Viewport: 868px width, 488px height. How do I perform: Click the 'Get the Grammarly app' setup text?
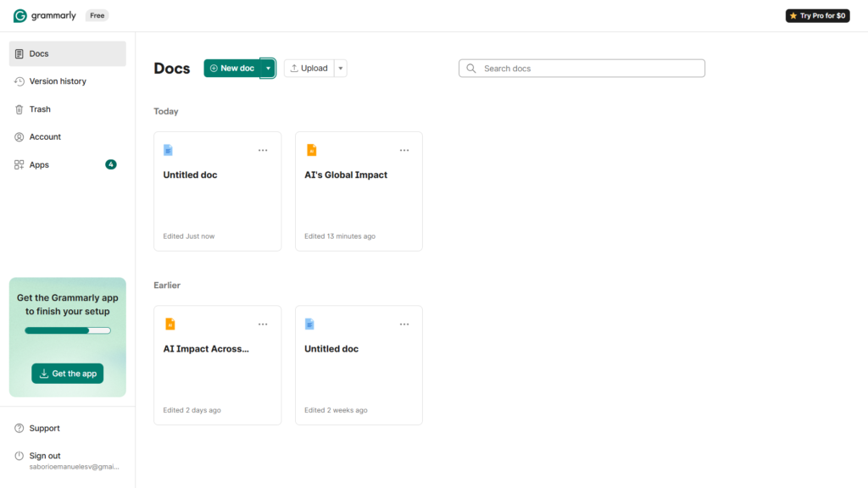pyautogui.click(x=68, y=304)
